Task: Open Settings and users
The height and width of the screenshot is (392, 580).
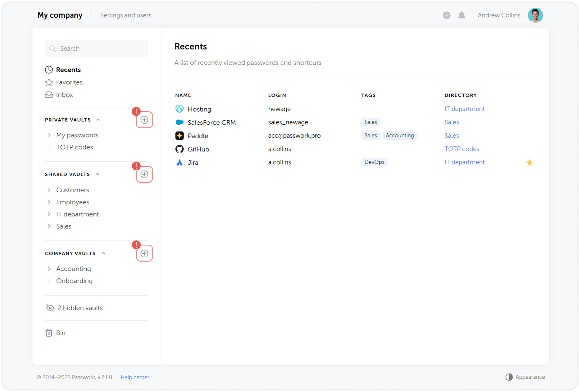Action: [126, 15]
